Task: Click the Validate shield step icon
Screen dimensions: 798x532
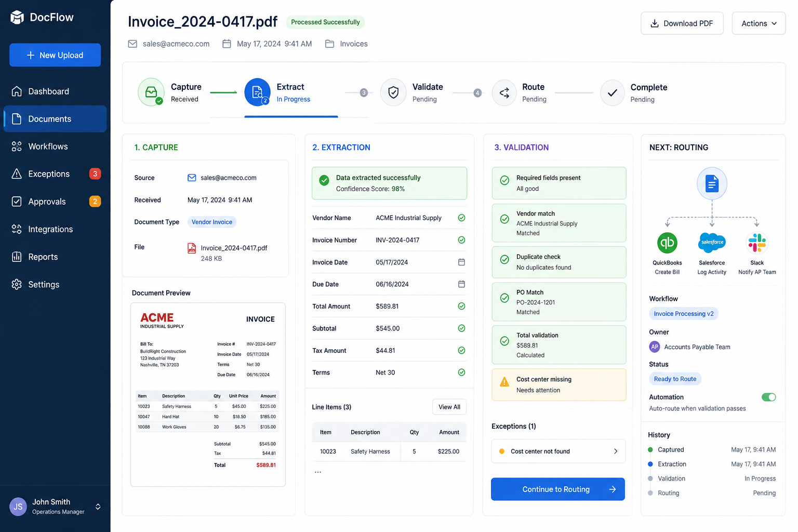Action: (x=393, y=92)
